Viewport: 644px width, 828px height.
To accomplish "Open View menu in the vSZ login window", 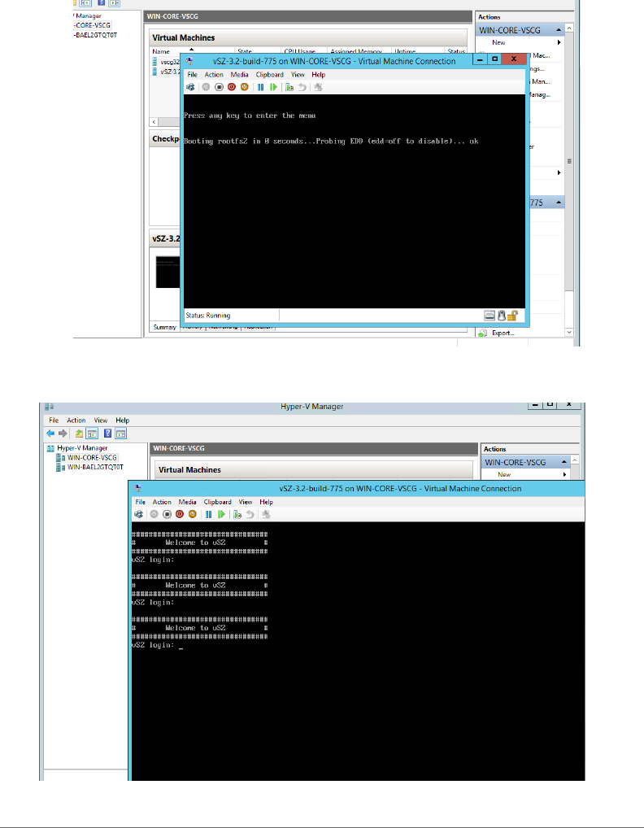I will (246, 502).
